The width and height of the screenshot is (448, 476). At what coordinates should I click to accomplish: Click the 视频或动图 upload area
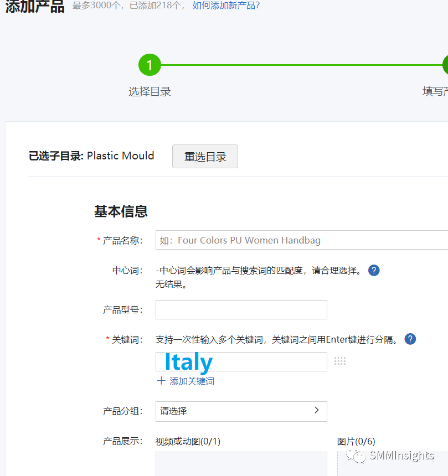(x=241, y=464)
